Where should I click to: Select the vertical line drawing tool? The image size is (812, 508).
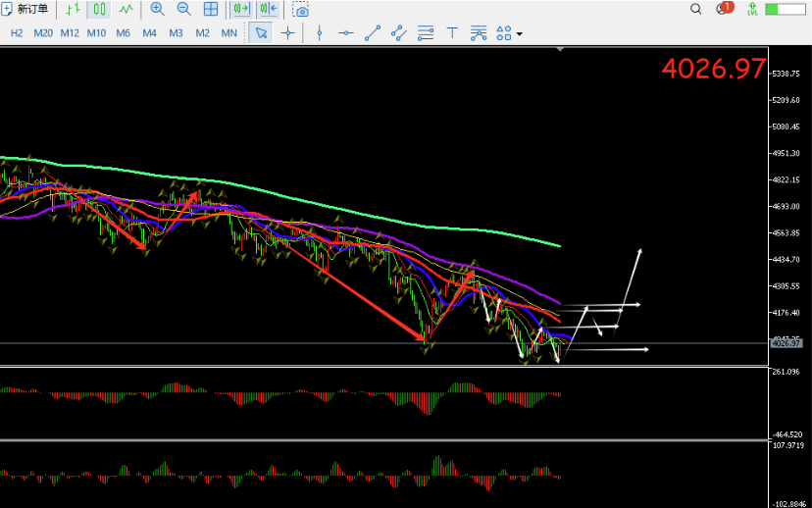tap(320, 33)
